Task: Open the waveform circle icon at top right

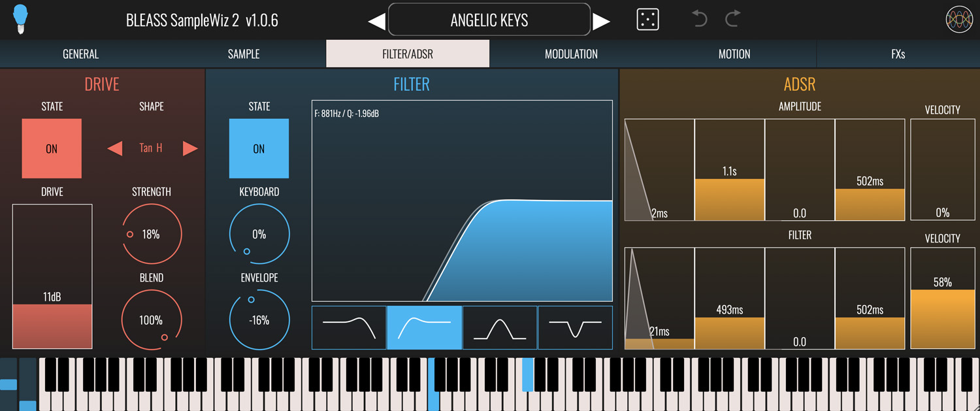Action: (x=959, y=20)
